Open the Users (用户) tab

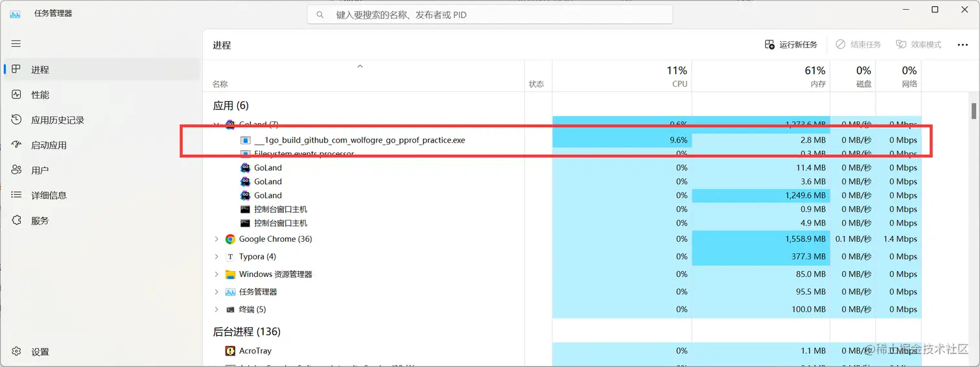[102, 170]
